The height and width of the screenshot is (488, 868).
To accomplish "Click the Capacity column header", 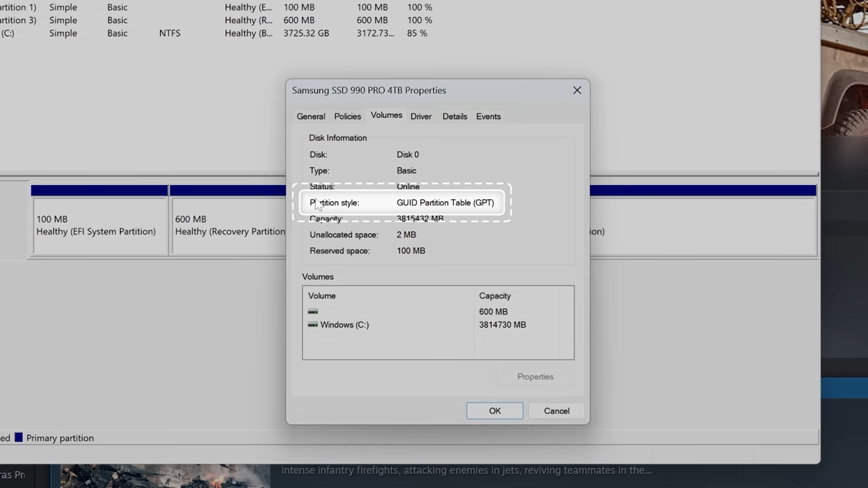I will 494,296.
